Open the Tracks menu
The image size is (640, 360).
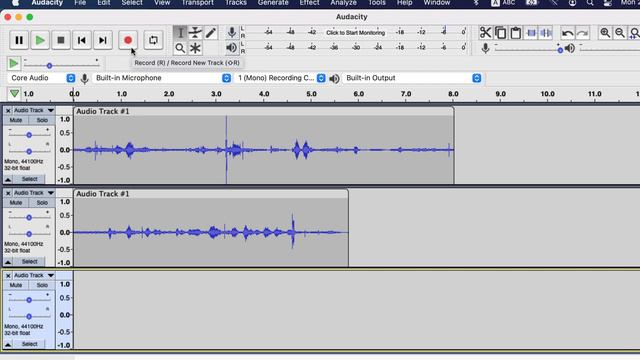[x=236, y=3]
